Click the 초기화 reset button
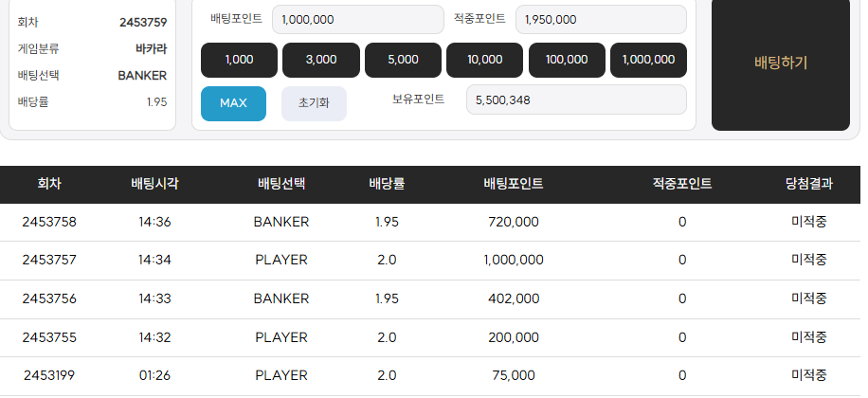Image resolution: width=868 pixels, height=398 pixels. [314, 103]
